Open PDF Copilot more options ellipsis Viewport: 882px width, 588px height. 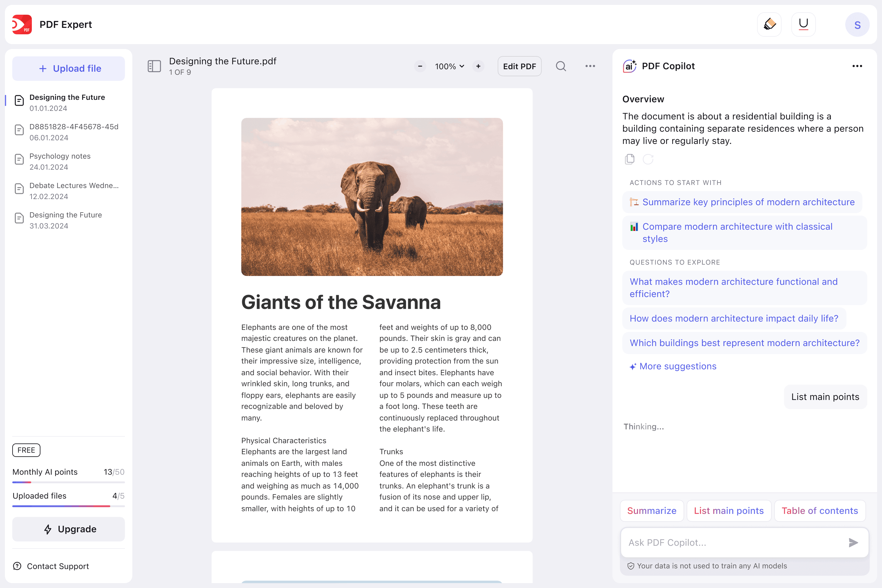click(857, 66)
